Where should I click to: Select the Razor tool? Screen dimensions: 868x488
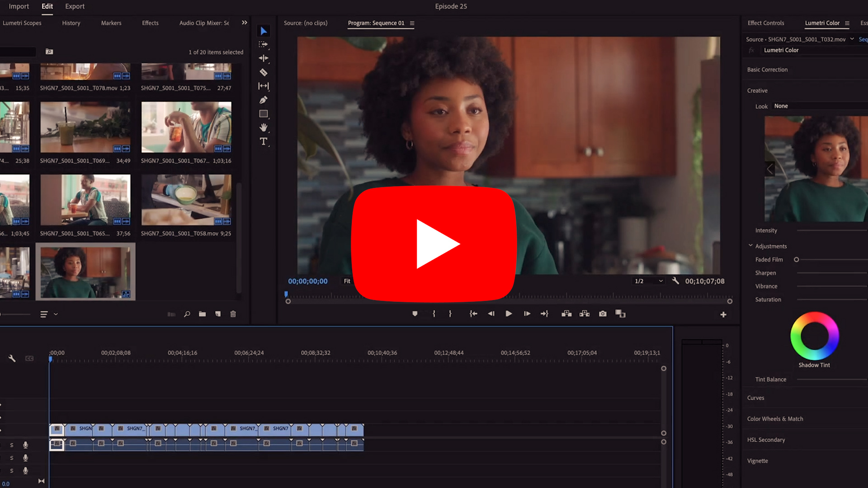click(264, 72)
